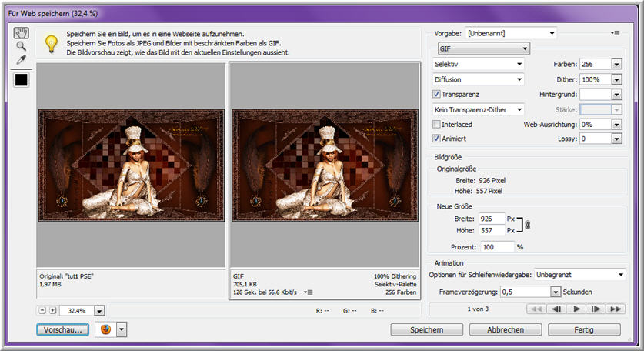Open the GIF file format dropdown

(x=484, y=48)
